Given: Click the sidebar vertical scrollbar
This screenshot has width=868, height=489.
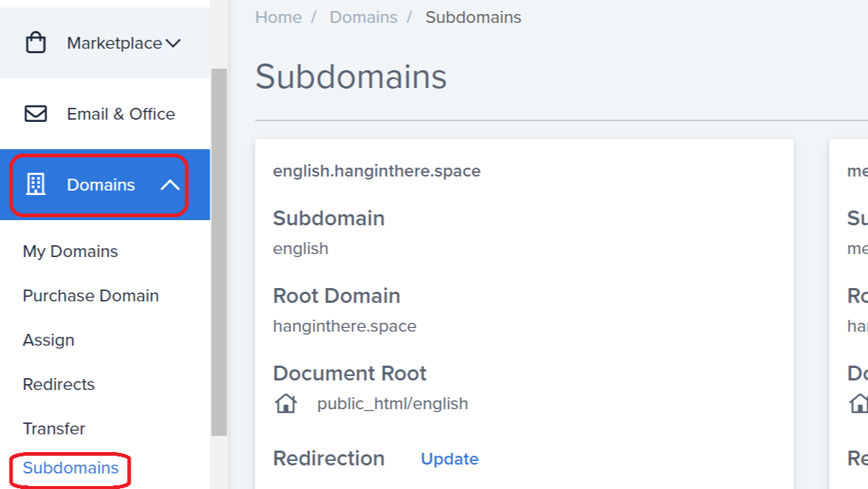Looking at the screenshot, I should pyautogui.click(x=218, y=251).
